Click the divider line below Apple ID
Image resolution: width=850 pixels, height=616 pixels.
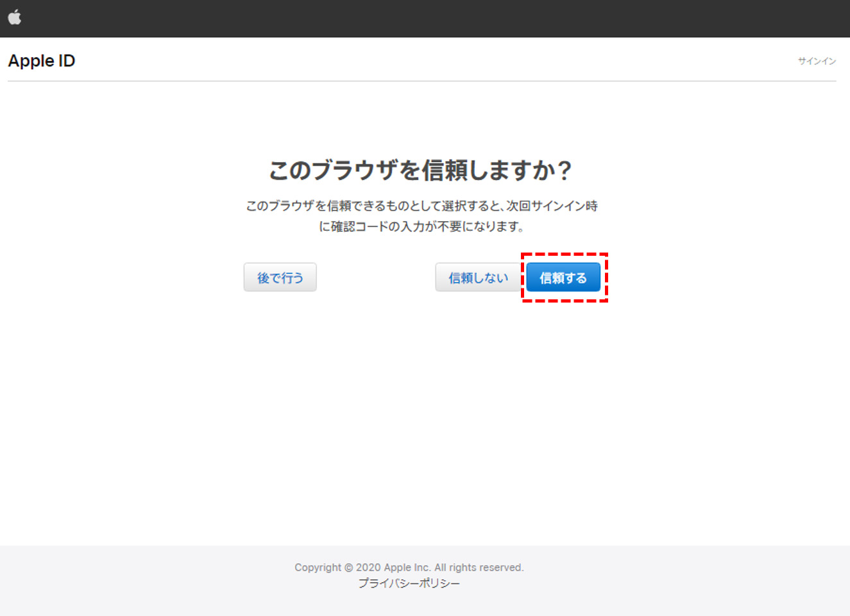[x=421, y=81]
